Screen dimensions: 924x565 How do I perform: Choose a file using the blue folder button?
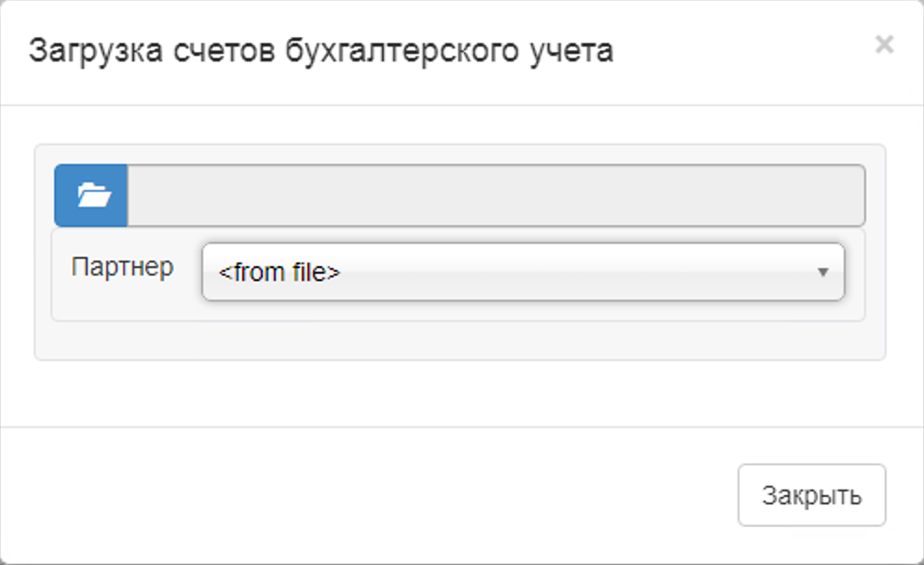click(x=91, y=195)
